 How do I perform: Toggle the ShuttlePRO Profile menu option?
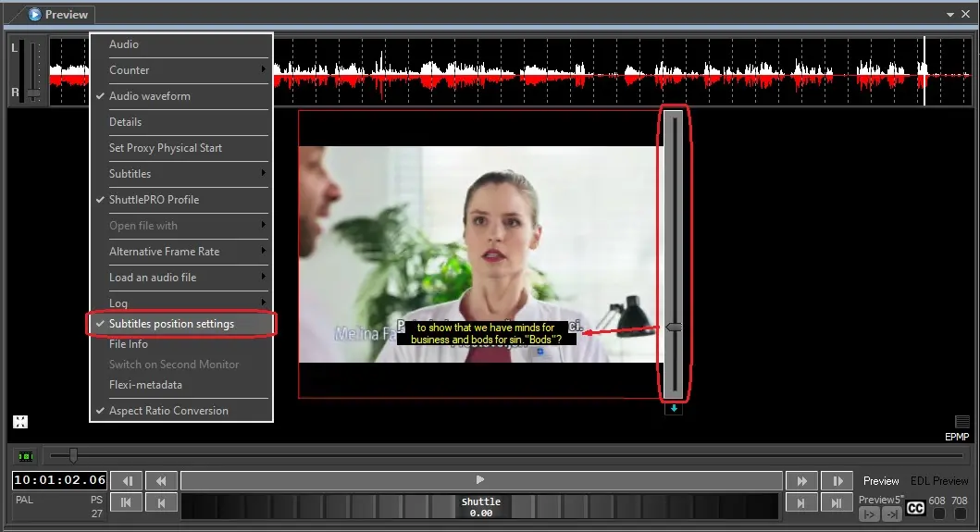tap(154, 200)
